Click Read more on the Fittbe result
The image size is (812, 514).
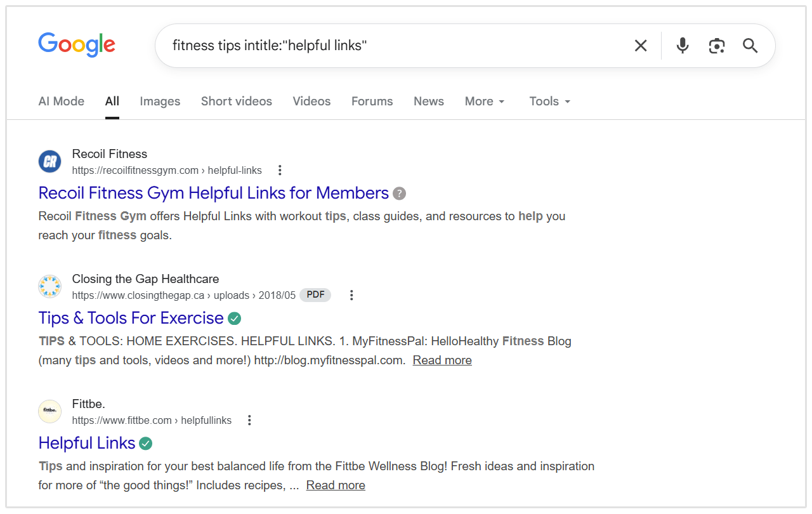pyautogui.click(x=336, y=485)
